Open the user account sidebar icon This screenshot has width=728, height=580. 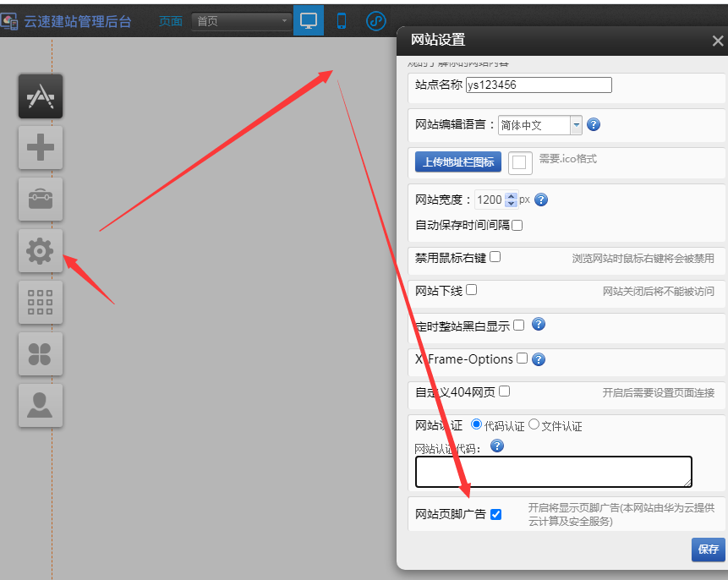pyautogui.click(x=41, y=405)
